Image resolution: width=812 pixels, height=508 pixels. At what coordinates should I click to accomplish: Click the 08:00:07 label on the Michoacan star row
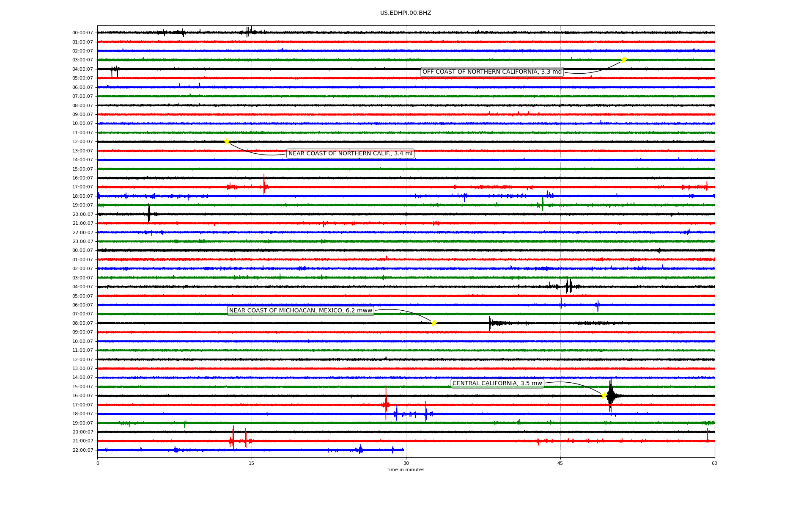point(82,323)
